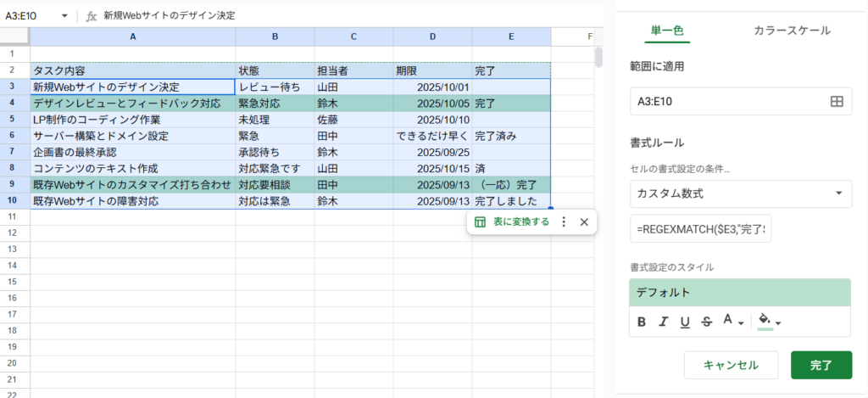Click the REGEXMATCH custom formula field
Image resolution: width=868 pixels, height=398 pixels.
pos(701,229)
